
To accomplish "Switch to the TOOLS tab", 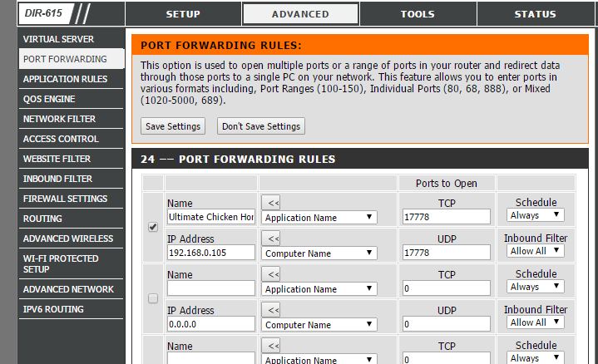I will (418, 14).
